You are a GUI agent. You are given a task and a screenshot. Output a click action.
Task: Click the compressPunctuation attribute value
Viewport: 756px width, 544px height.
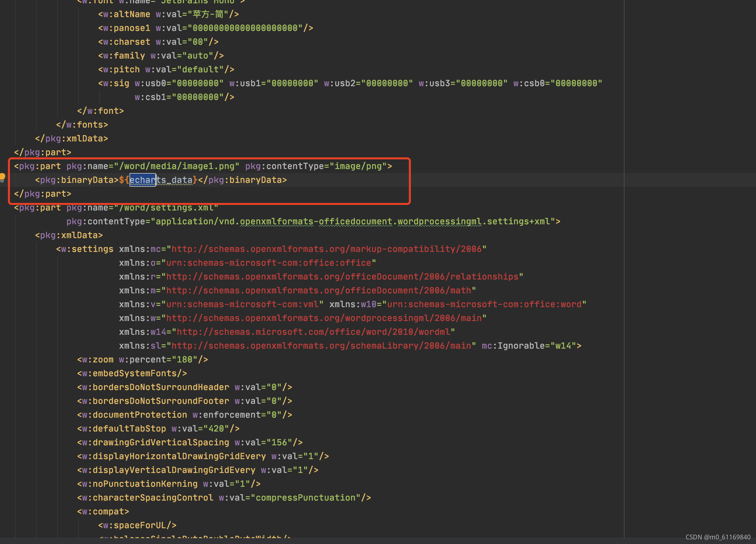(x=306, y=498)
